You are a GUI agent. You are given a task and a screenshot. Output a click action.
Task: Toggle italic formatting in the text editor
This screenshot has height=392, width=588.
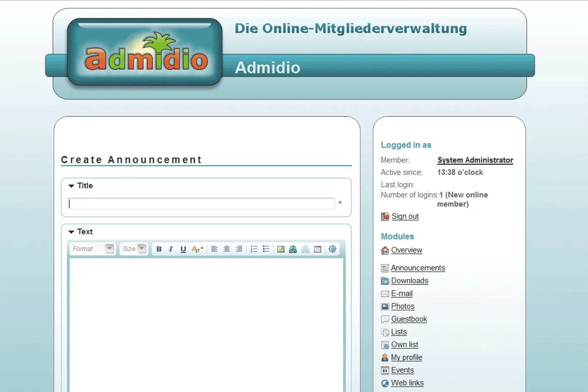[171, 249]
